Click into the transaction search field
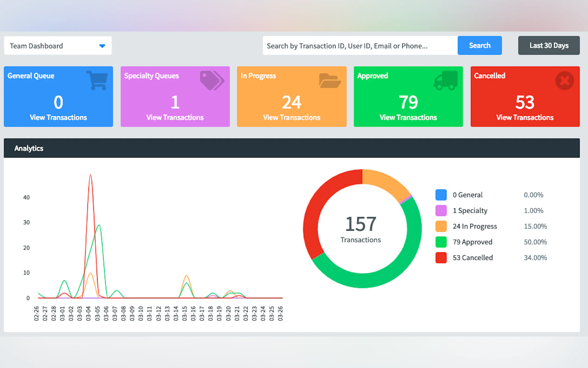This screenshot has width=588, height=368. click(x=360, y=45)
